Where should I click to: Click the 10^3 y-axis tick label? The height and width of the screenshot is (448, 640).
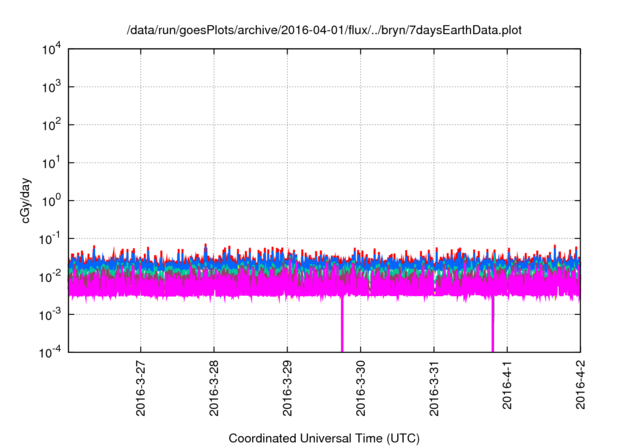tap(51, 88)
